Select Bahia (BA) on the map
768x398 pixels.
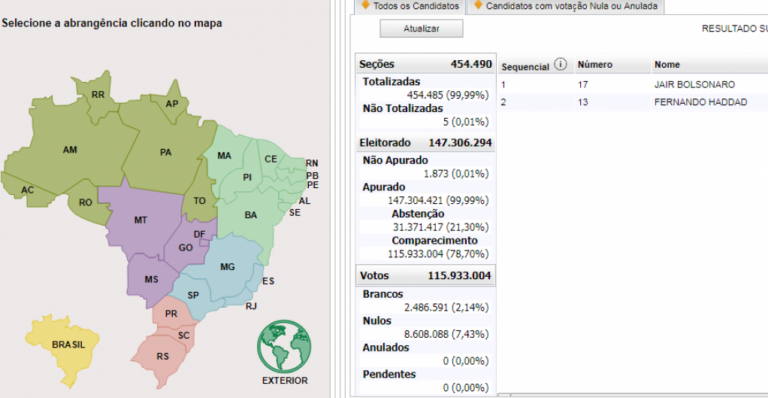click(251, 215)
